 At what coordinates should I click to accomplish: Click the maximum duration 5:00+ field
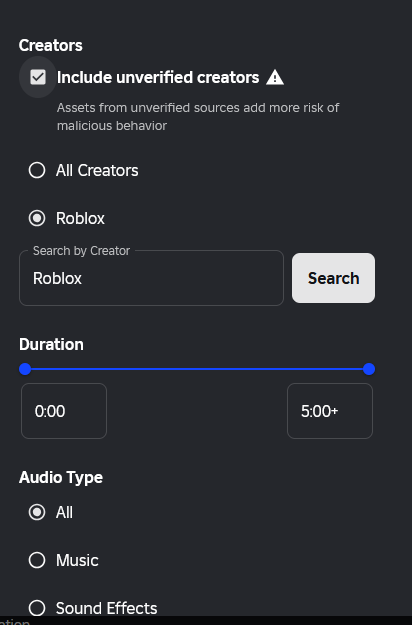330,411
